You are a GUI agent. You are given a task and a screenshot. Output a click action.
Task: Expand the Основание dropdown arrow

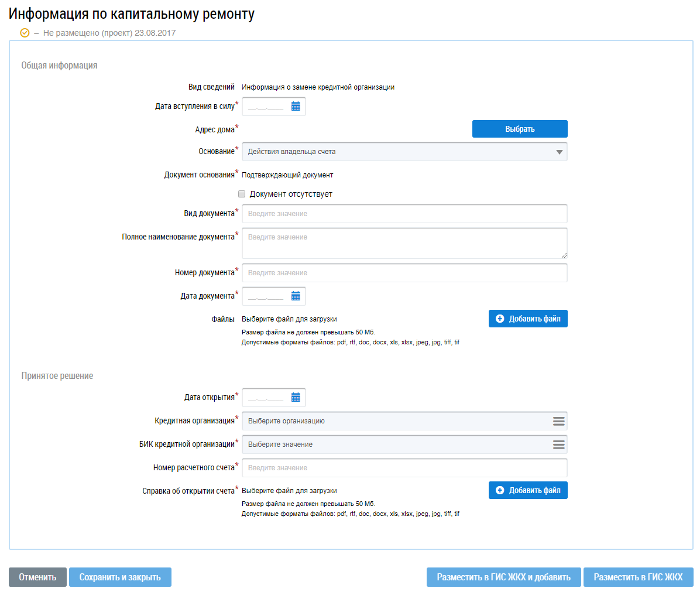click(559, 152)
